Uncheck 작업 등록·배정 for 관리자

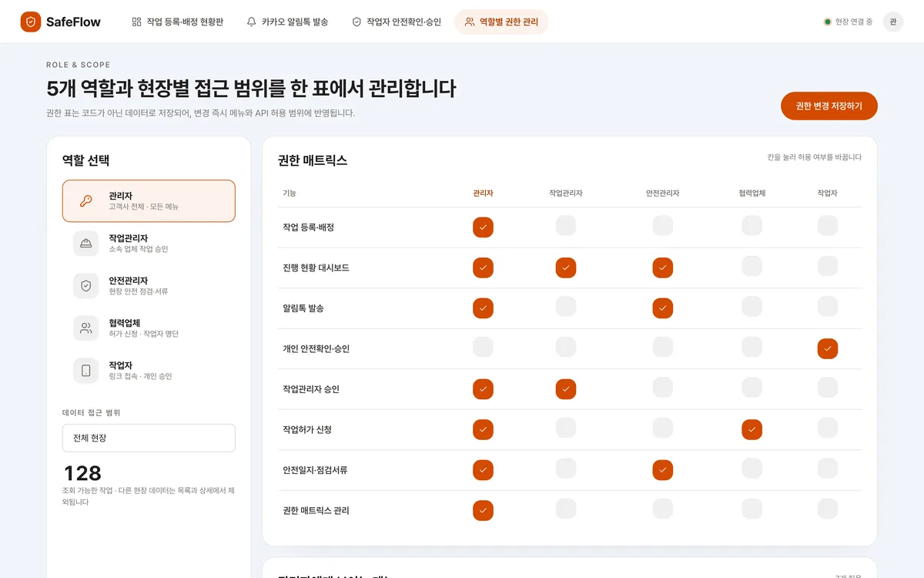(x=483, y=227)
